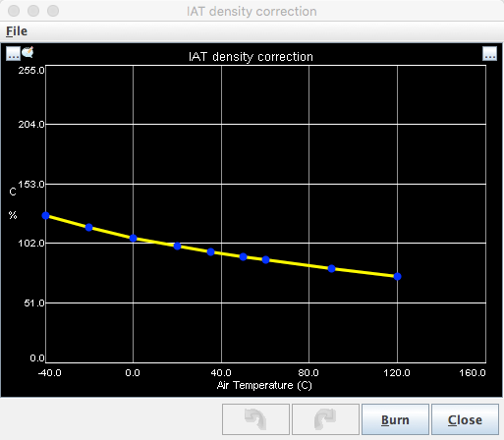
Task: Click the 160.0 X-axis value
Action: [473, 372]
